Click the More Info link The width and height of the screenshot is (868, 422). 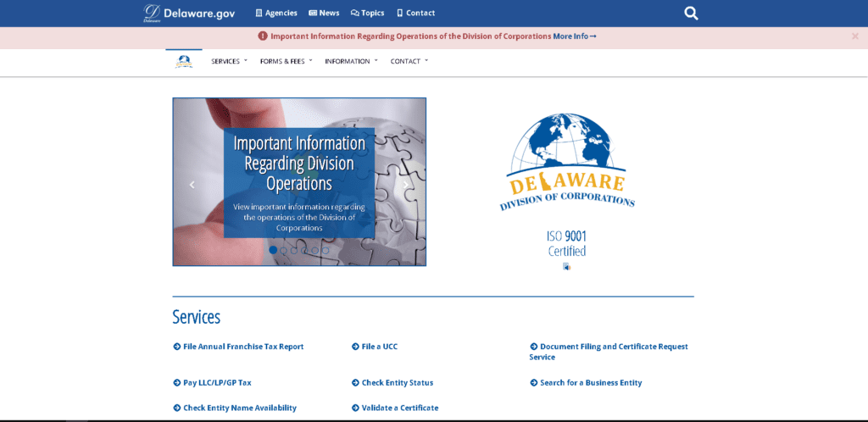click(x=575, y=36)
